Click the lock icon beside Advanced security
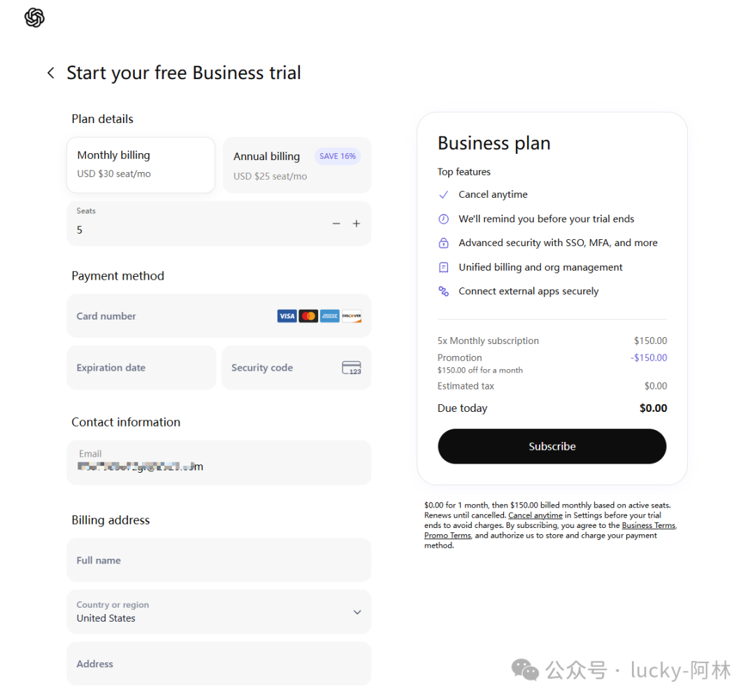The height and width of the screenshot is (700, 755). 443,243
